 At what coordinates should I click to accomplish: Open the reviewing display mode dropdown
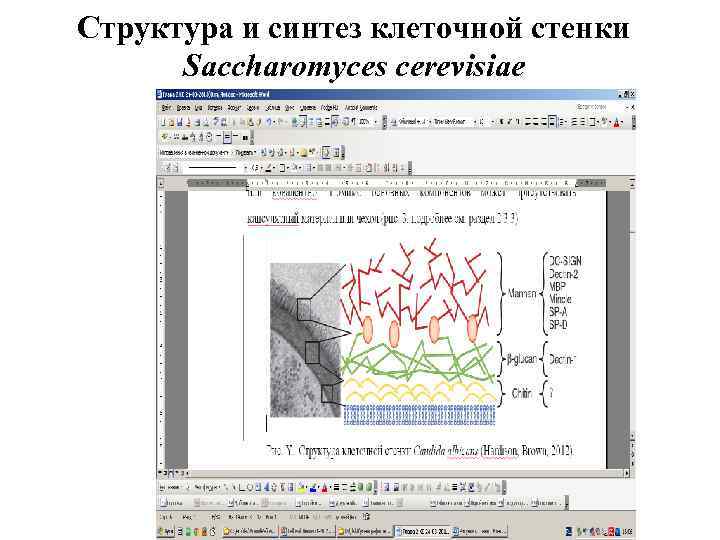[231, 152]
